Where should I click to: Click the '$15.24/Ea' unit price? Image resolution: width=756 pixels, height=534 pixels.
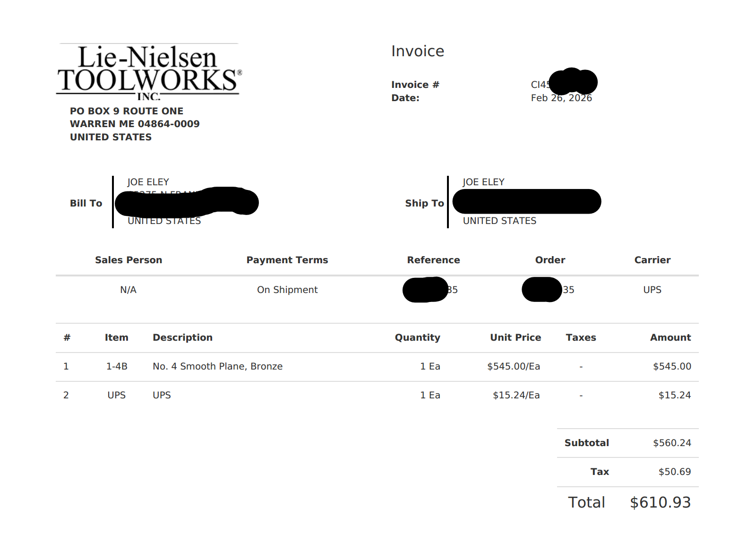coord(516,395)
